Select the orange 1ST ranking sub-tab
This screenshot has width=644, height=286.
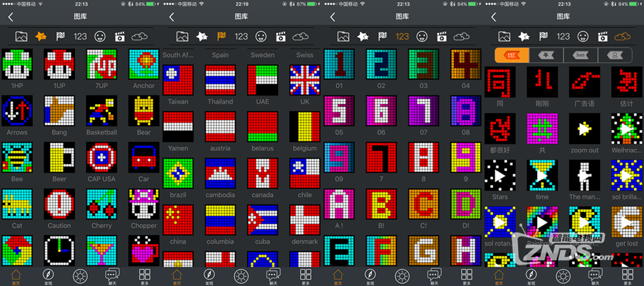[511, 55]
